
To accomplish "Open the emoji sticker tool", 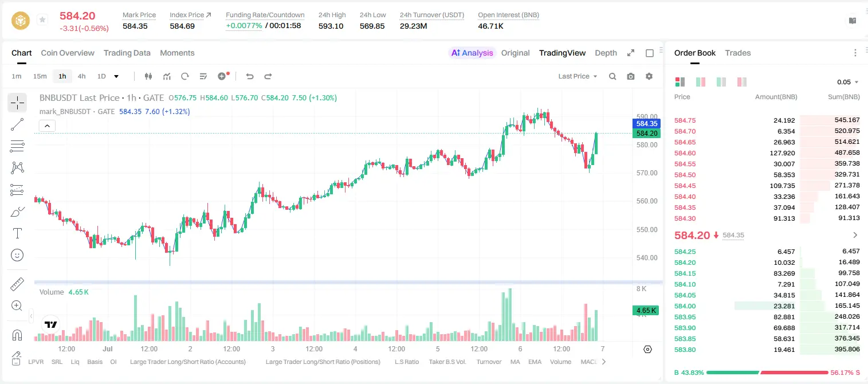I will coord(17,254).
